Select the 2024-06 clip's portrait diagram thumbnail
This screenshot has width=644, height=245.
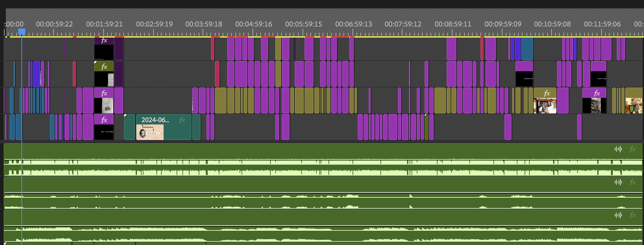150,132
